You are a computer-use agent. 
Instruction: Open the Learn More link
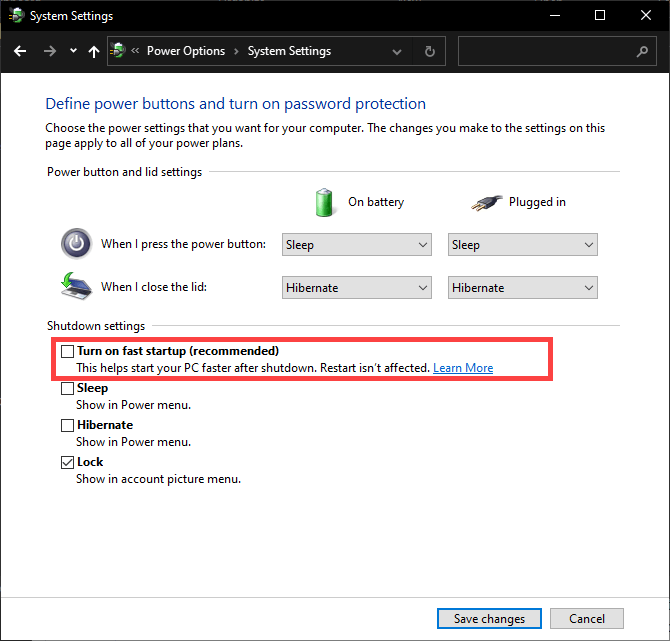(x=463, y=368)
